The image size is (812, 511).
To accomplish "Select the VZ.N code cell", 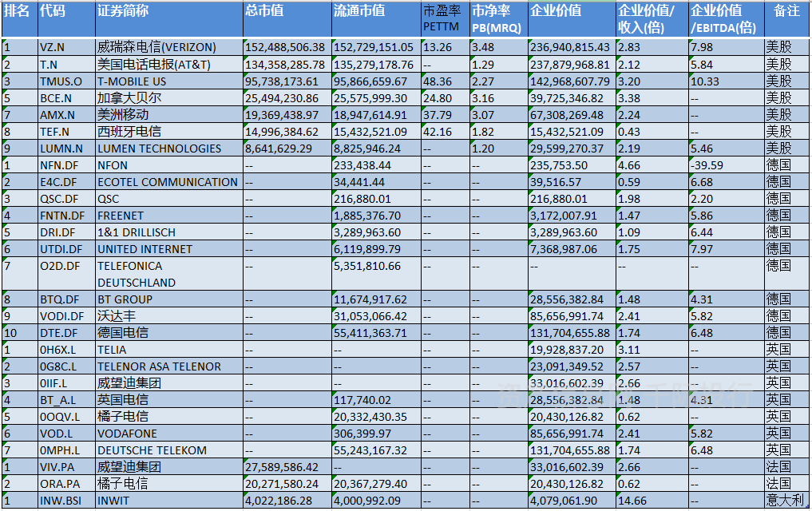I will coord(67,46).
